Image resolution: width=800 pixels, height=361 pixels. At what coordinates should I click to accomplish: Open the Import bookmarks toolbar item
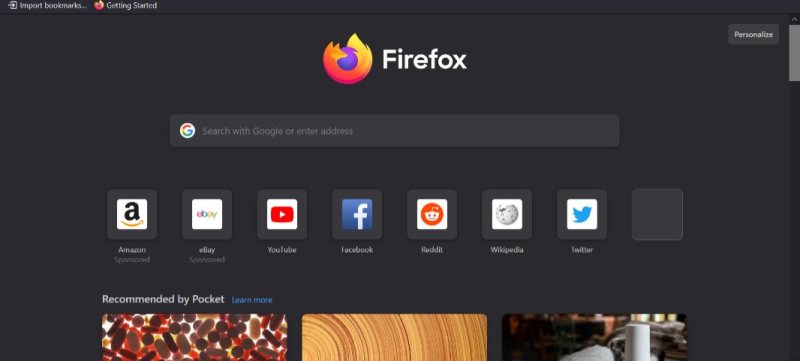click(48, 6)
